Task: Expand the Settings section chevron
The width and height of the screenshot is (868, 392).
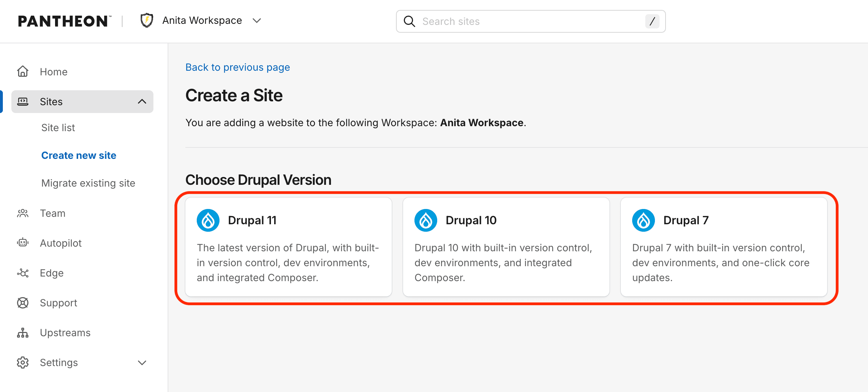Action: (142, 363)
